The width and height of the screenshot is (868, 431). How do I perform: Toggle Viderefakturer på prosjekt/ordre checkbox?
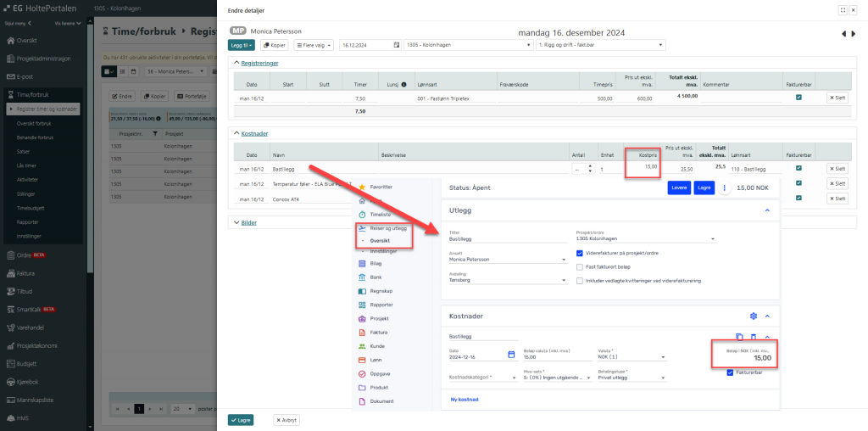coord(579,252)
